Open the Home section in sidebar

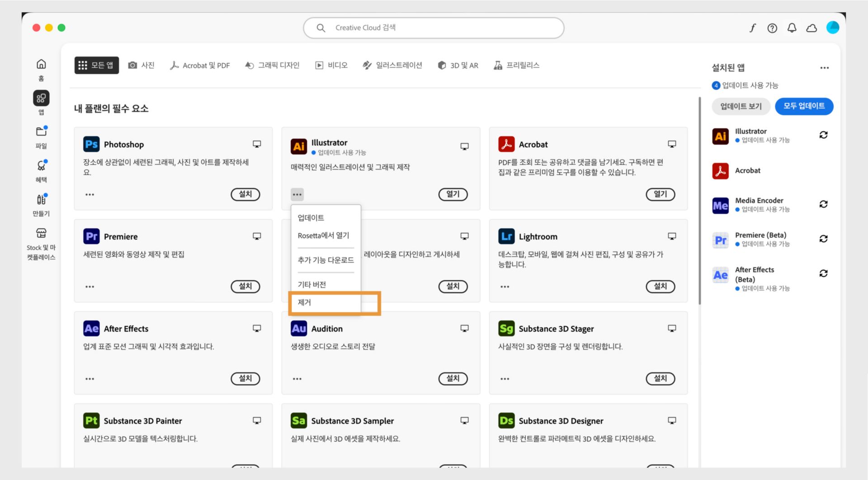tap(41, 69)
